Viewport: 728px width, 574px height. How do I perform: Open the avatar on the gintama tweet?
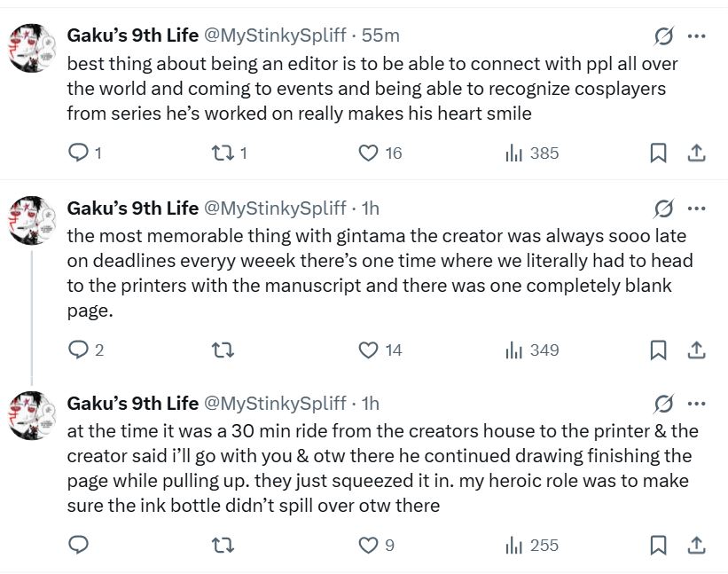click(33, 221)
